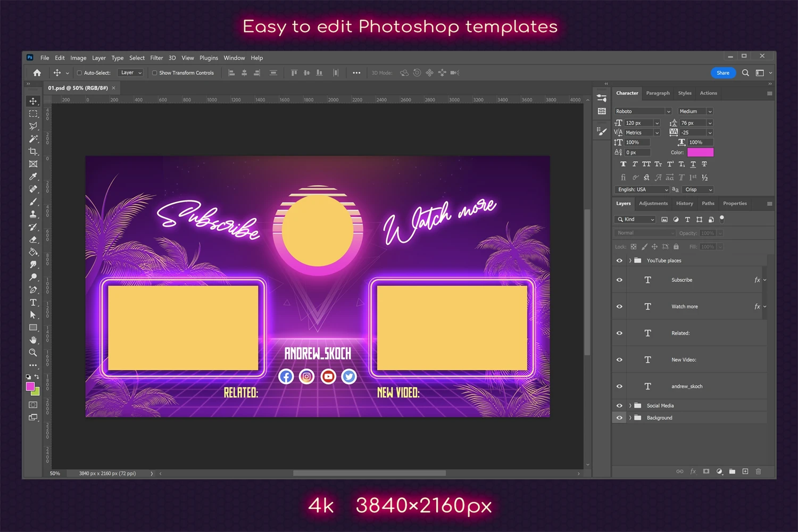Create a new group with the folder icon
The height and width of the screenshot is (532, 798).
click(732, 471)
